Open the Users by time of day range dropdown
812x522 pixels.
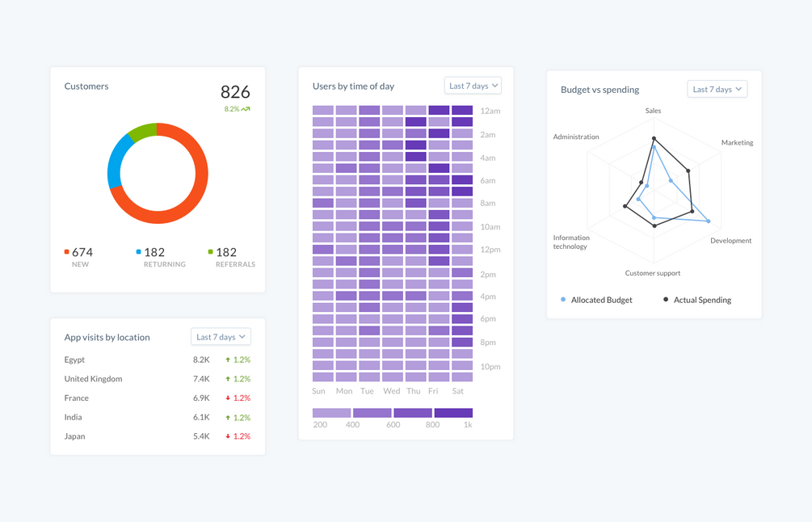point(473,86)
